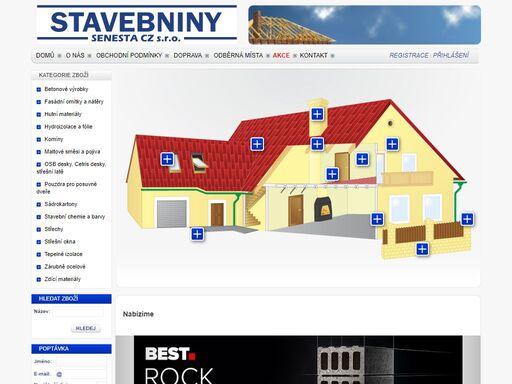Viewport: 512px width, 384px height.
Task: Click the plus marker on the middle red roof
Action: 257,144
